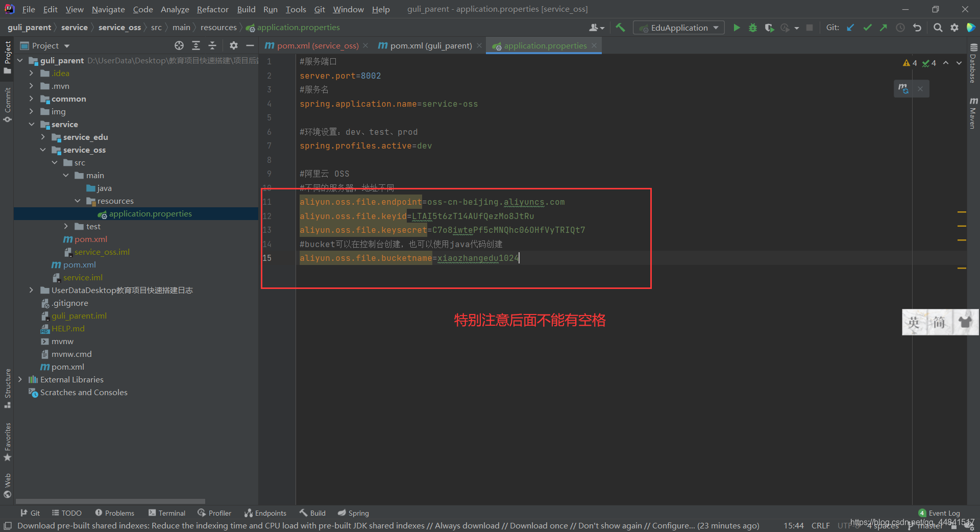Open the Refactor menu
The image size is (980, 532).
coord(212,9)
